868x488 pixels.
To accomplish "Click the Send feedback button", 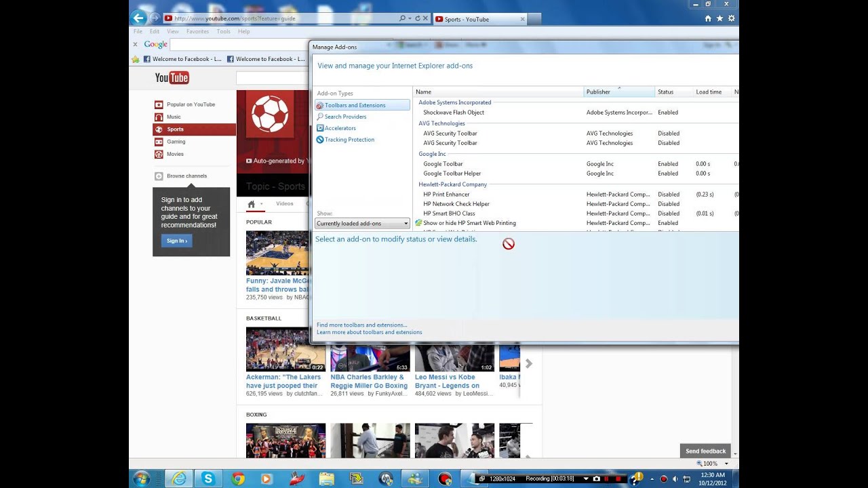I will 705,451.
